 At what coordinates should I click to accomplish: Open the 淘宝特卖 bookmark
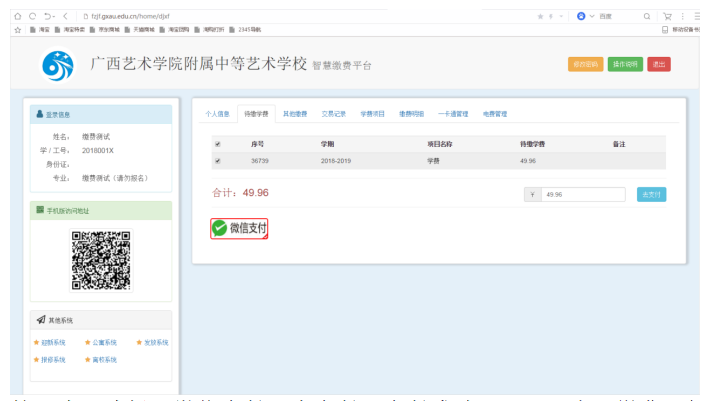[70, 30]
